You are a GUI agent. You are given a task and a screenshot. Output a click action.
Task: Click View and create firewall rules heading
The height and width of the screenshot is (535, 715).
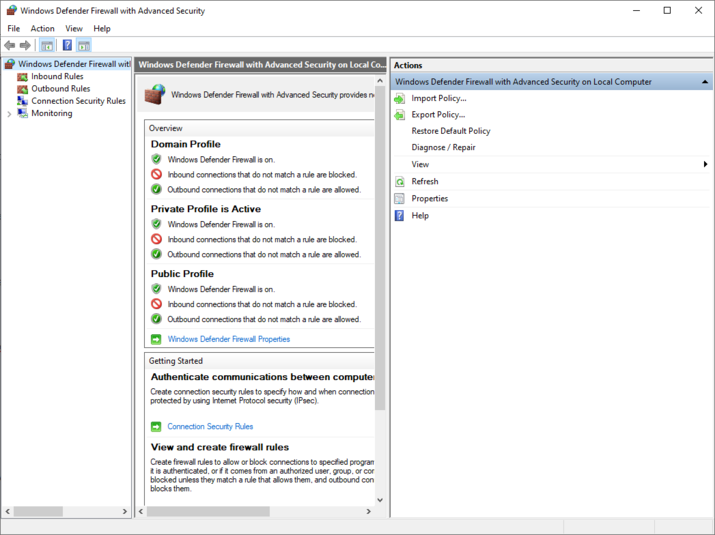point(220,447)
